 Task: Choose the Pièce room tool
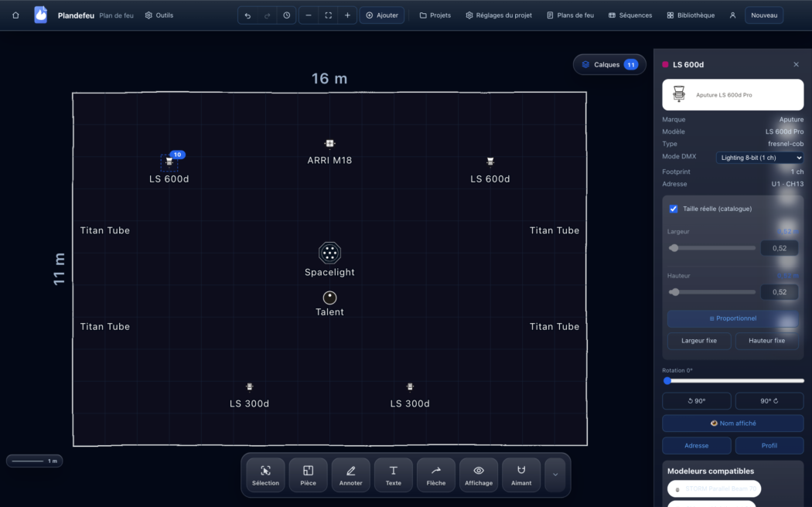308,475
